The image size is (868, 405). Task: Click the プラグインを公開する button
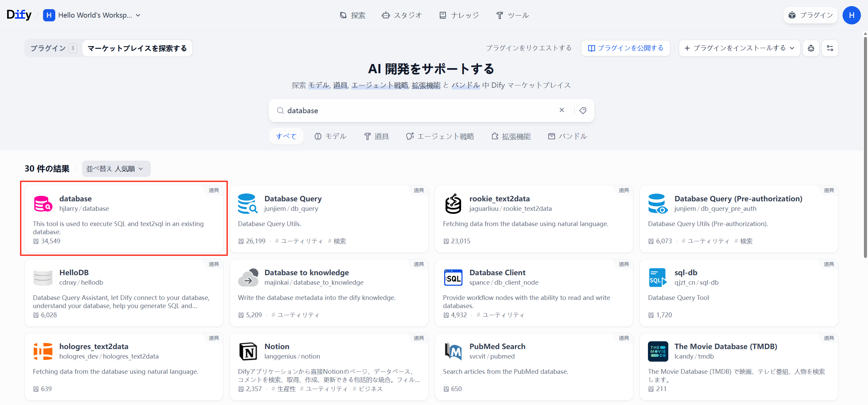click(626, 48)
